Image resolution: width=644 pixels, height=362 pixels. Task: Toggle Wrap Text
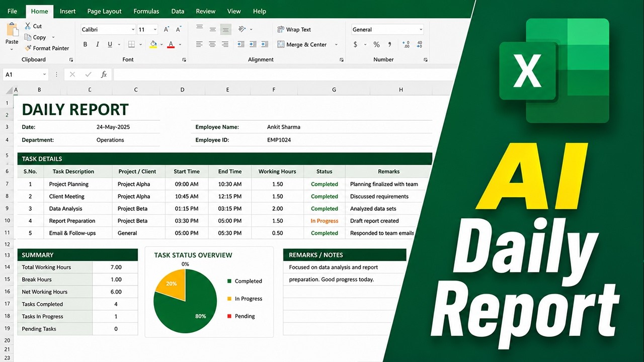click(x=294, y=29)
